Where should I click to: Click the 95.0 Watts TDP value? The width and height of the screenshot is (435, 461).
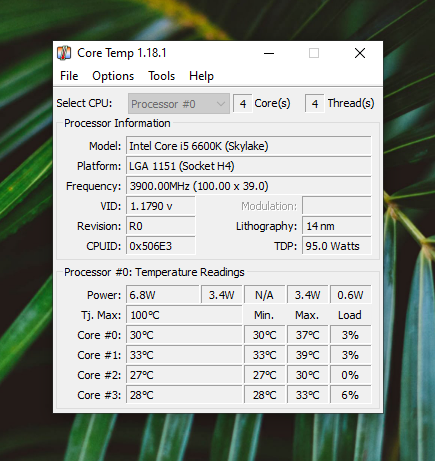pyautogui.click(x=337, y=246)
